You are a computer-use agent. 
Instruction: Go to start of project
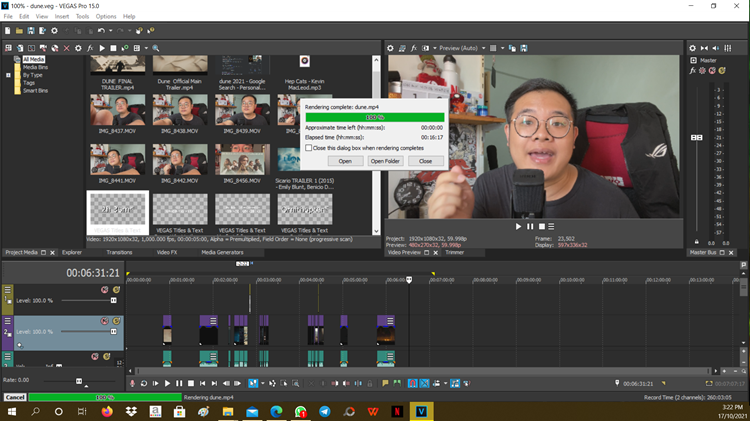[202, 383]
